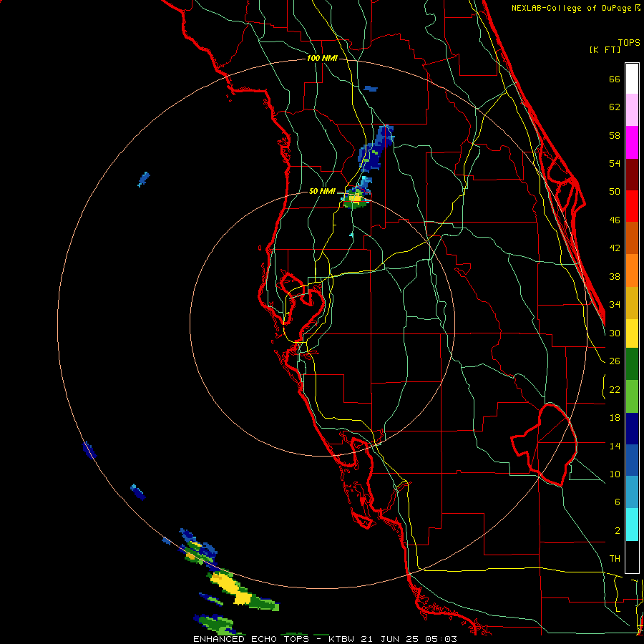This screenshot has width=644, height=644.
Task: Pick the magenta swatch in the color scale
Action: point(632,142)
